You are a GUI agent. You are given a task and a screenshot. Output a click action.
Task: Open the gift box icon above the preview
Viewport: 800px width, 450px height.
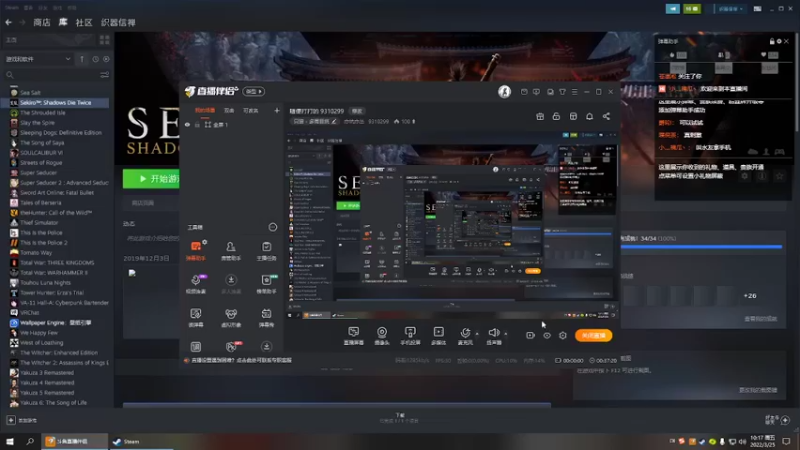(540, 116)
